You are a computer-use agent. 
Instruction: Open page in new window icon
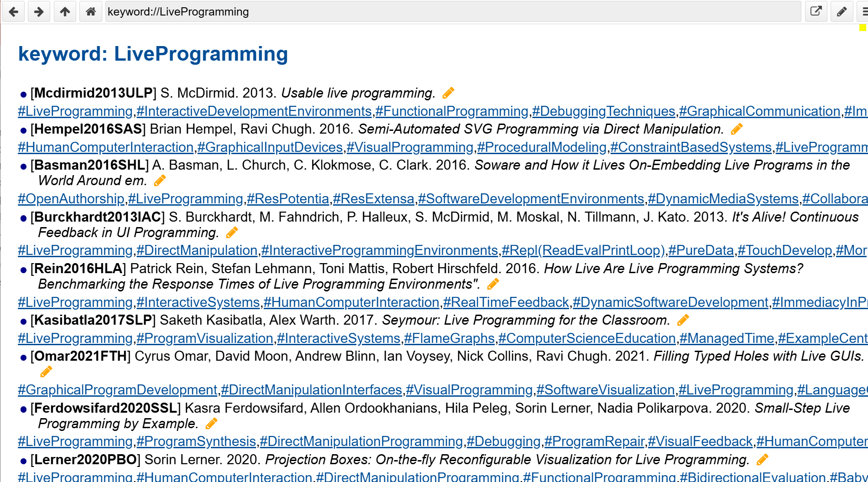tap(816, 11)
